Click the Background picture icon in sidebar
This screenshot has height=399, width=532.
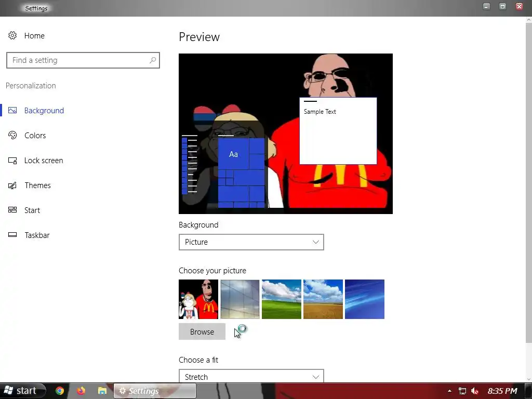click(x=12, y=110)
